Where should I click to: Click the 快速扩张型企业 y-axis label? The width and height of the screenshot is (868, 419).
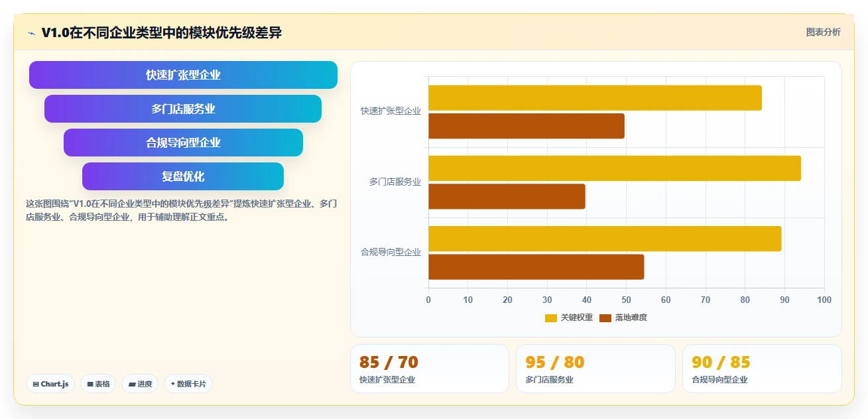pos(391,111)
